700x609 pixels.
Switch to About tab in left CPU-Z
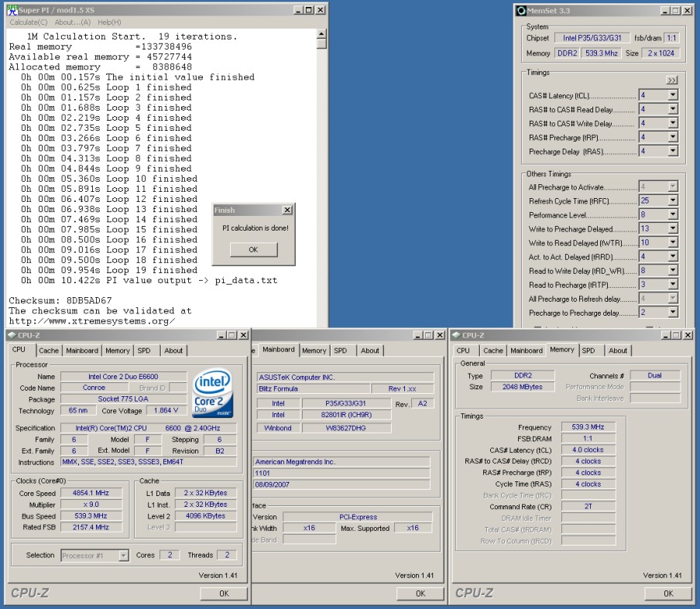[173, 351]
